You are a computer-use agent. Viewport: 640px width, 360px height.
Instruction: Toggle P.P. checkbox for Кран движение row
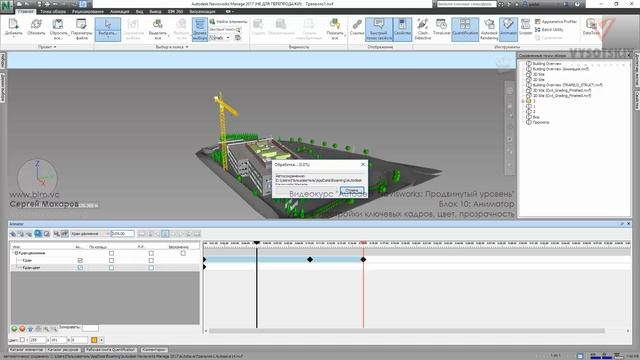151,253
